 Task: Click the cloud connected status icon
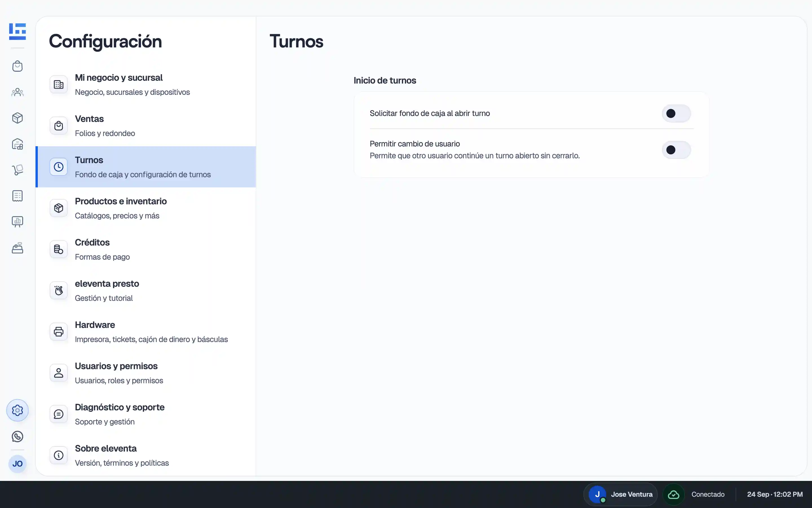tap(673, 494)
